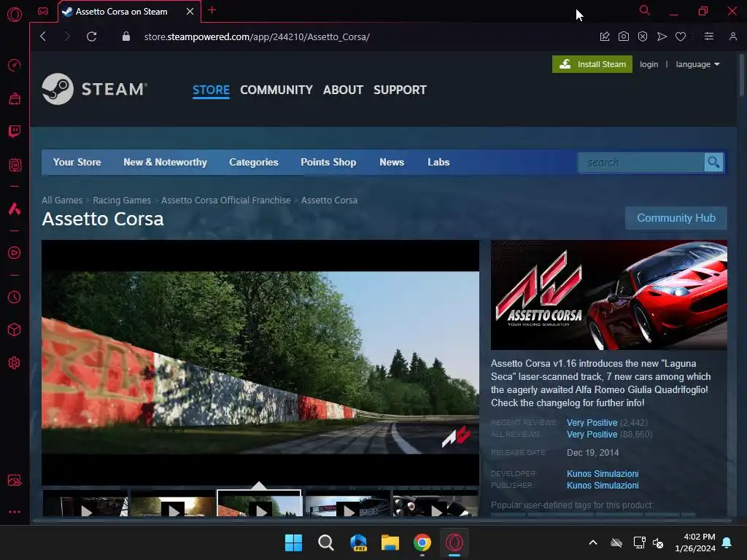
Task: Select the Assetto Corsa on Steam tab
Action: pos(122,12)
